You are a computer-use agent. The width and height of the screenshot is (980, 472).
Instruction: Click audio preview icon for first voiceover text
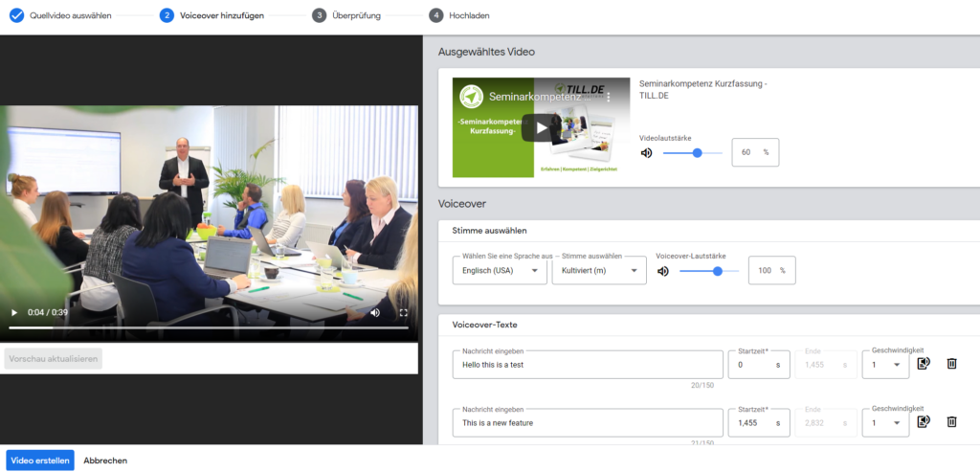pos(924,364)
